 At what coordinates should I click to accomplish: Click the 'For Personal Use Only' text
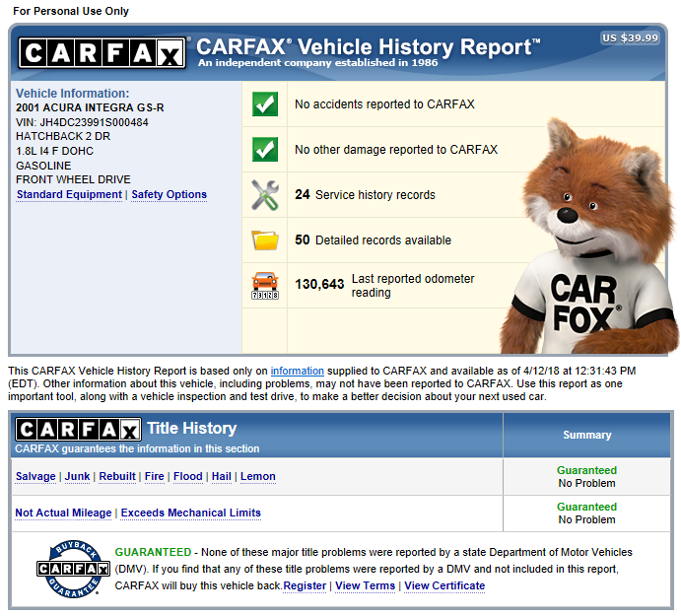[x=71, y=11]
